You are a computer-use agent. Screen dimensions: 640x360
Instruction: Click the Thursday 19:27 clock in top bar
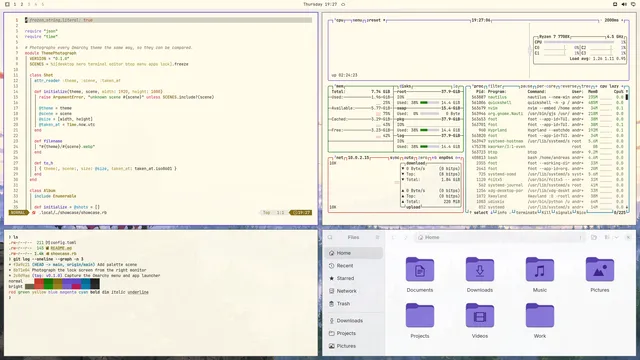coord(320,4)
